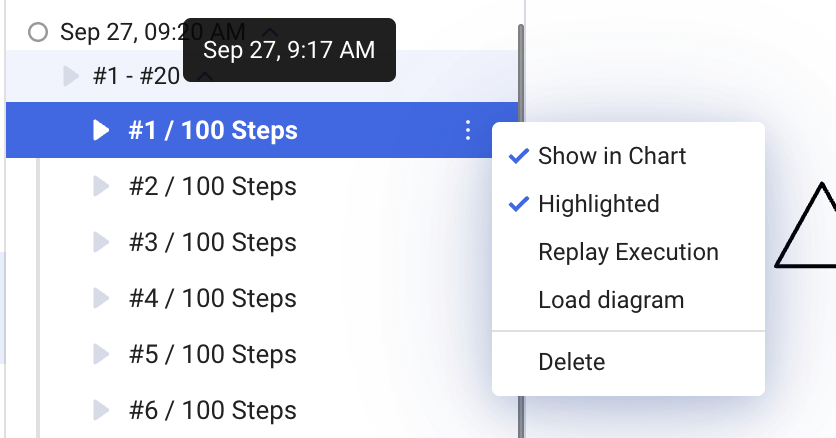Click the chevron beside #1 - #20
Image resolution: width=836 pixels, height=438 pixels.
click(x=205, y=78)
